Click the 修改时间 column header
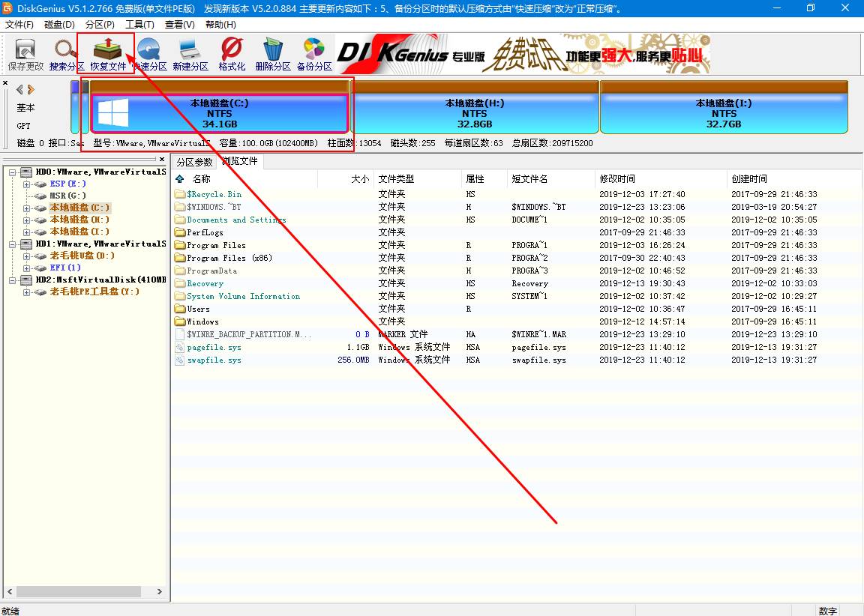The height and width of the screenshot is (616, 864). (x=616, y=179)
